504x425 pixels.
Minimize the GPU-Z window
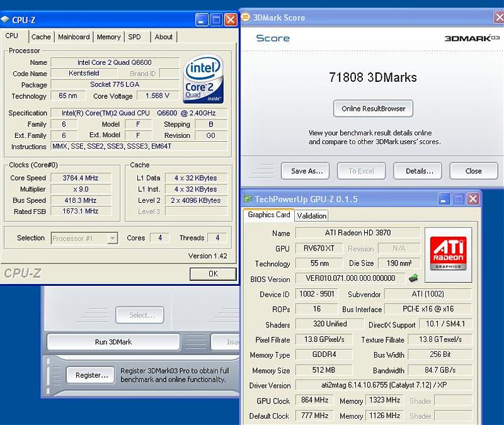[444, 199]
